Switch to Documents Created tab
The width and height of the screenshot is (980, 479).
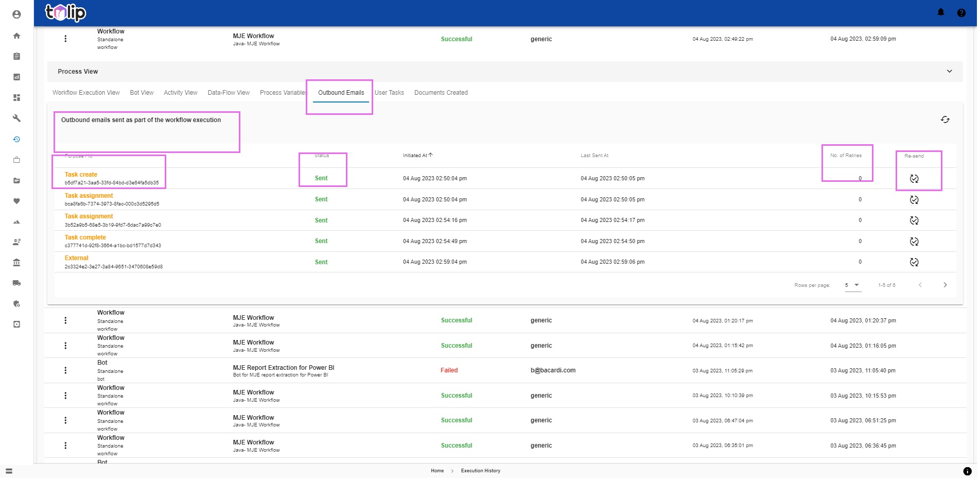[x=441, y=93]
